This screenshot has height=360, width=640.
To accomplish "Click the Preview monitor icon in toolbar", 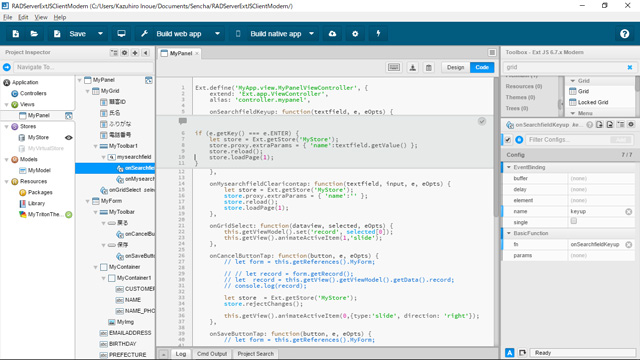I will click(121, 34).
